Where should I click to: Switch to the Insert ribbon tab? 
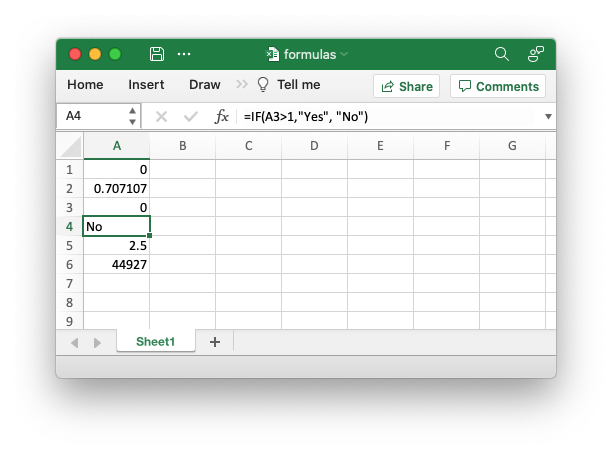(x=146, y=85)
